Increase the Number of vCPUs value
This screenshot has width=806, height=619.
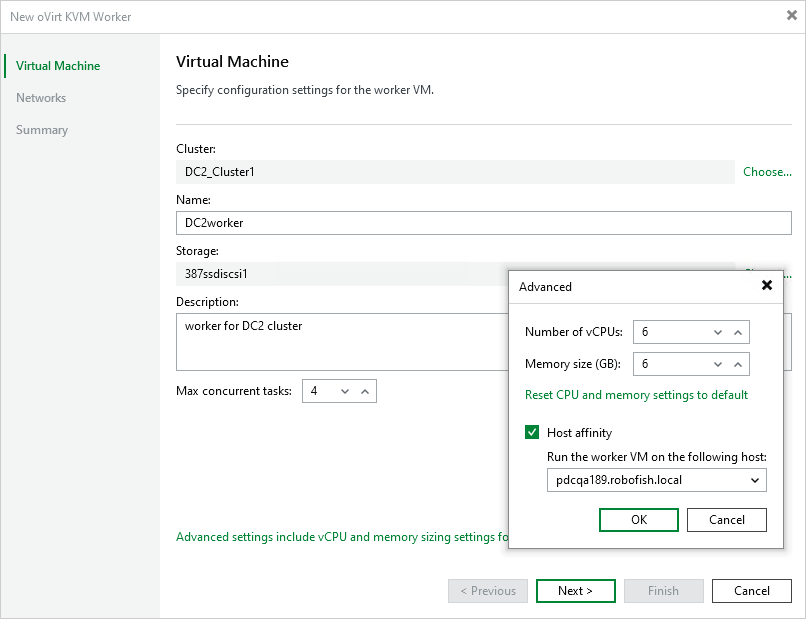click(738, 333)
